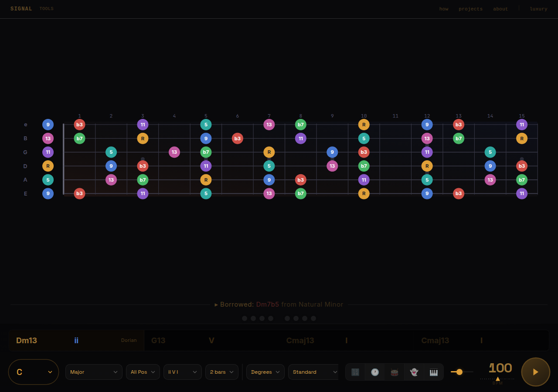558x392 pixels.
Task: Open the key selector showing C
Action: click(x=34, y=372)
